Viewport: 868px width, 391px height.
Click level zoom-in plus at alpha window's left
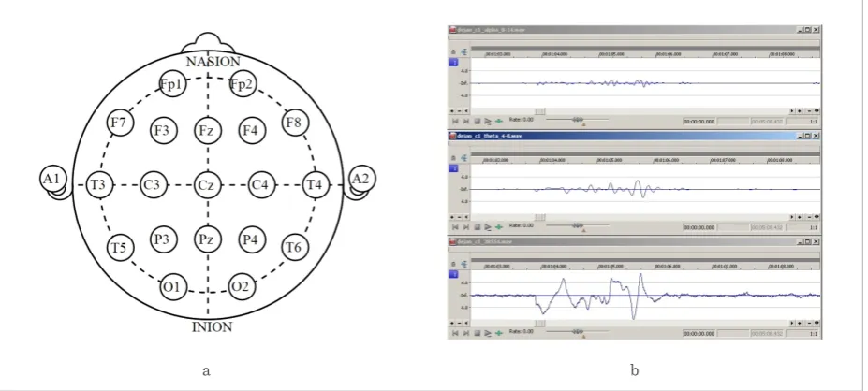[x=451, y=110]
